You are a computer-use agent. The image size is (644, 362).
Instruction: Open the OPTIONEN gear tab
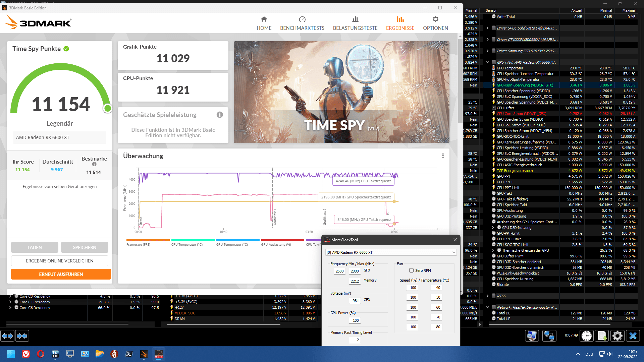(435, 23)
